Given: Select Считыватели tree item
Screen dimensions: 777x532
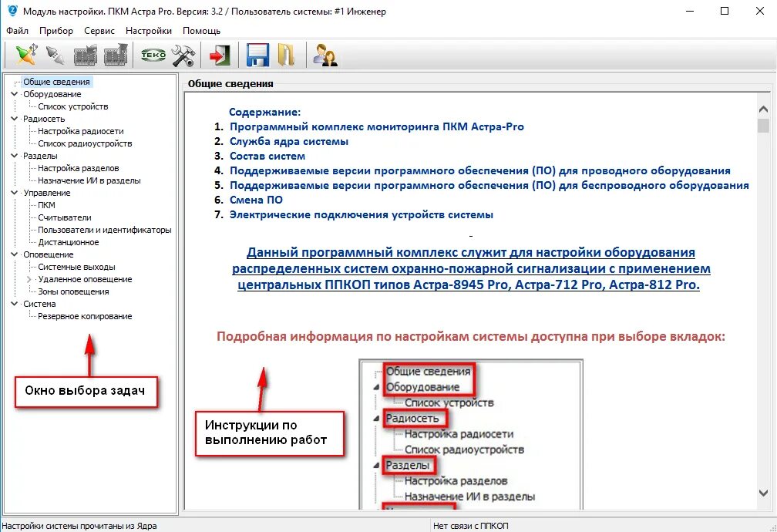Looking at the screenshot, I should tap(65, 217).
